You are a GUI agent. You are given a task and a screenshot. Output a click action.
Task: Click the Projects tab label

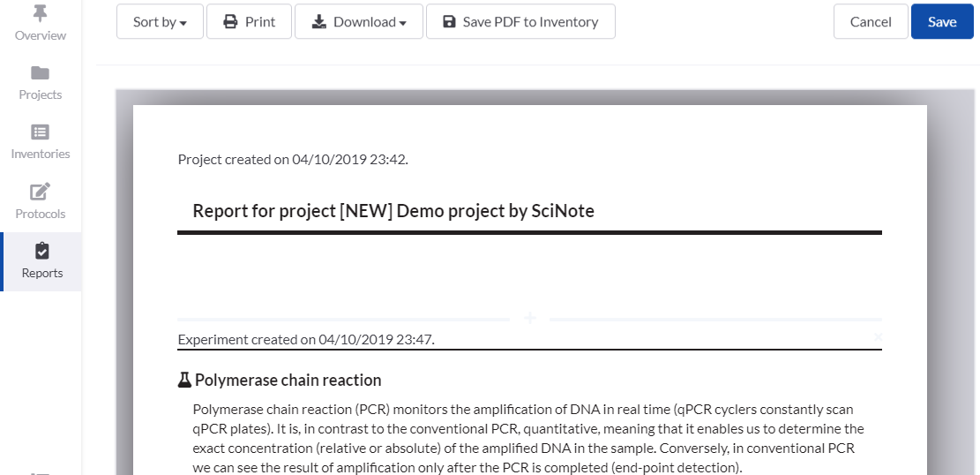[x=41, y=94]
